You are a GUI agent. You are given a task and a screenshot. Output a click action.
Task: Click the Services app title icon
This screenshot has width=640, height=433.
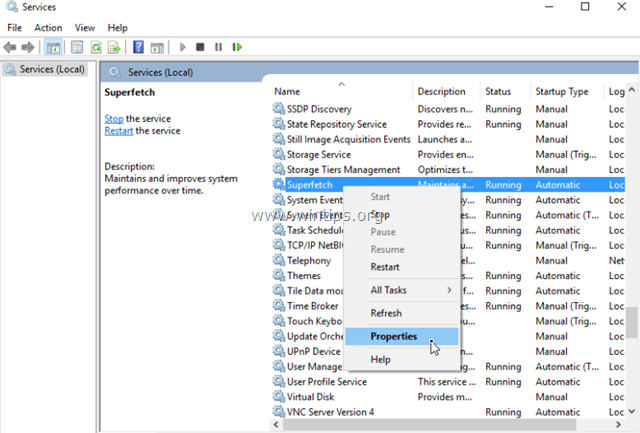[x=12, y=7]
